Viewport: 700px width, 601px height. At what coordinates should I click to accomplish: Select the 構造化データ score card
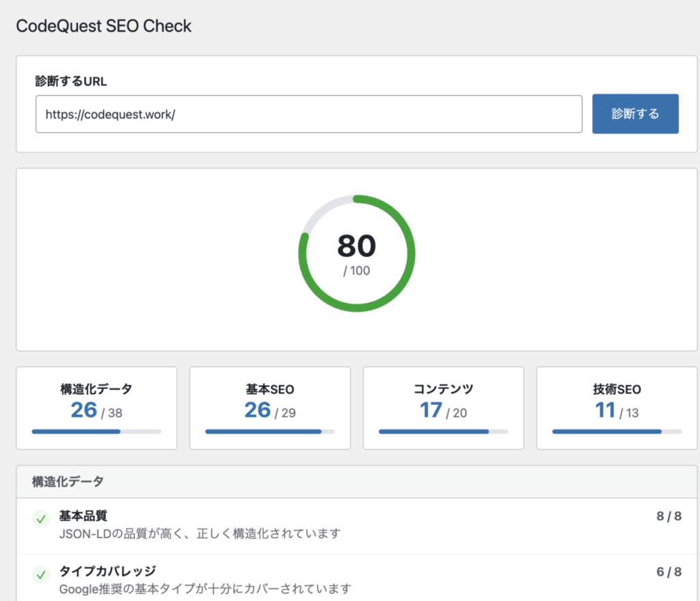[x=96, y=408]
